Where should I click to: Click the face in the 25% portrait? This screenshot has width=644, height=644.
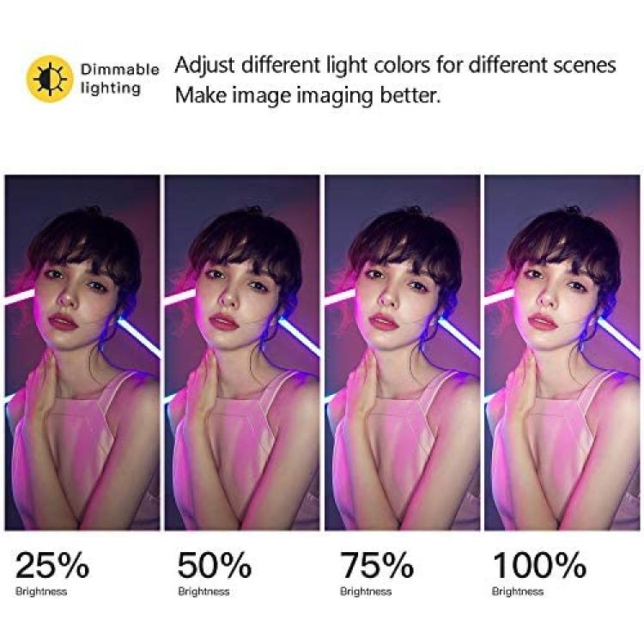coord(74,302)
